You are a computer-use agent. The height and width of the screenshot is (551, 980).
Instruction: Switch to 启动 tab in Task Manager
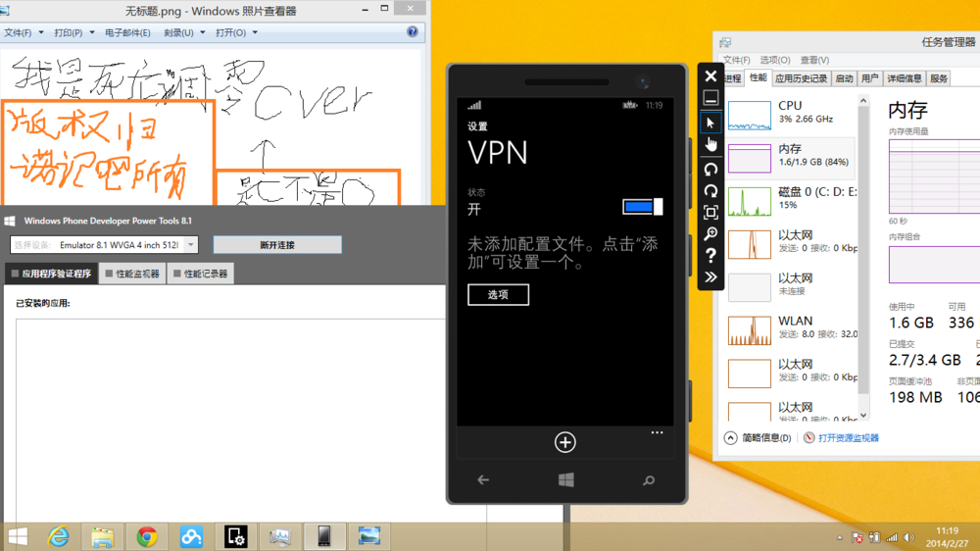click(x=845, y=78)
